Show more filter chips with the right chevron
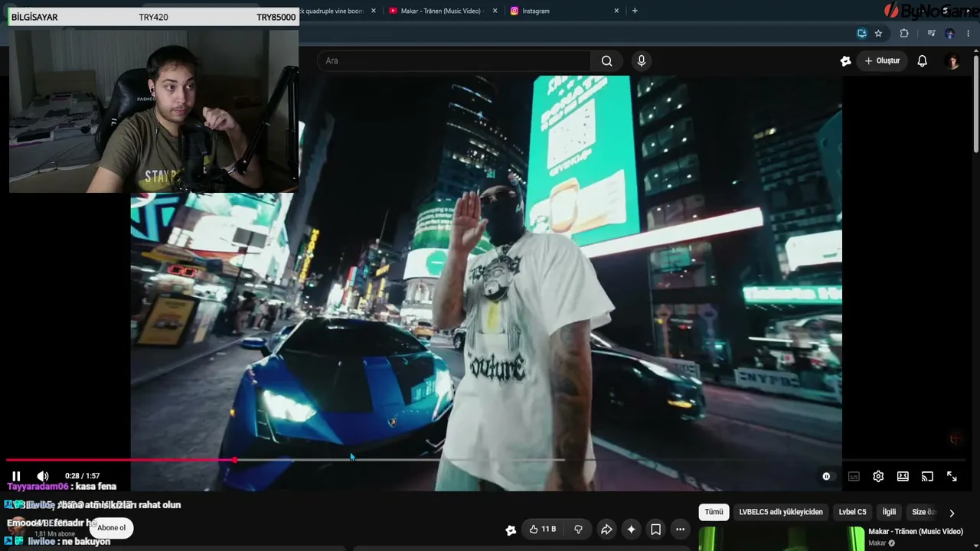Viewport: 980px width, 551px height. coord(952,513)
